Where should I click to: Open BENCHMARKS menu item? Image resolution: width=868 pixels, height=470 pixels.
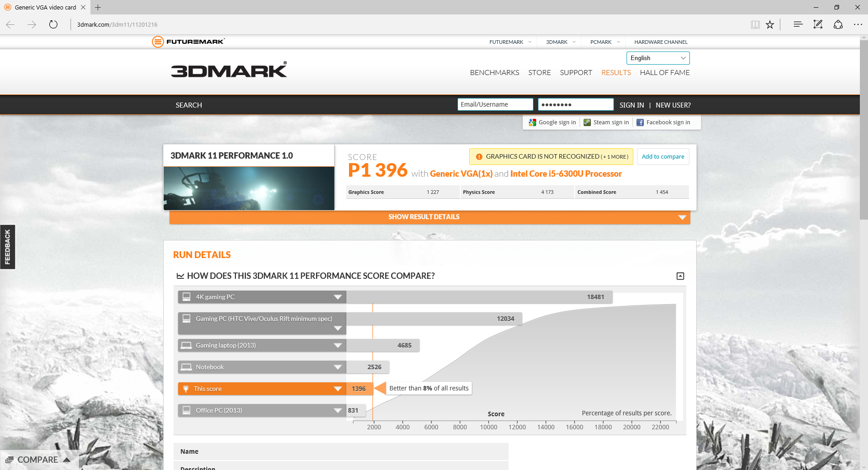click(495, 72)
